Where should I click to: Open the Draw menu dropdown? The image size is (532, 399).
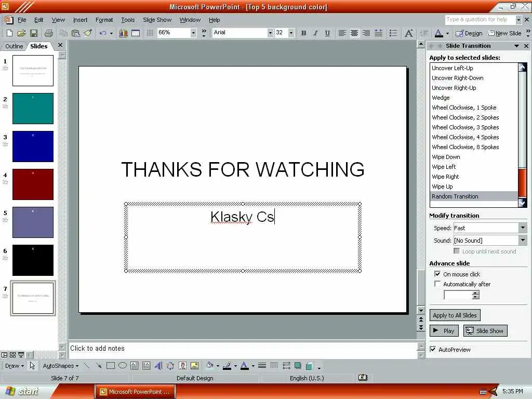(14, 366)
